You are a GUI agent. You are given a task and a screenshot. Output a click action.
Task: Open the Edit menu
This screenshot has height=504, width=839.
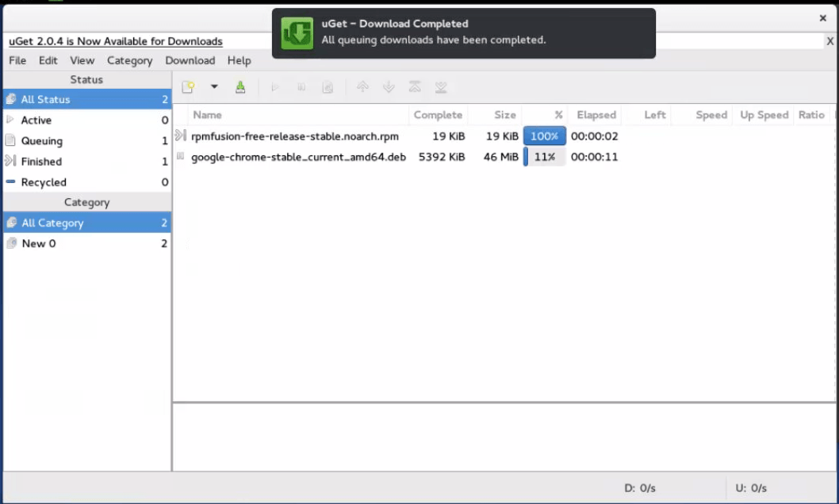(48, 60)
